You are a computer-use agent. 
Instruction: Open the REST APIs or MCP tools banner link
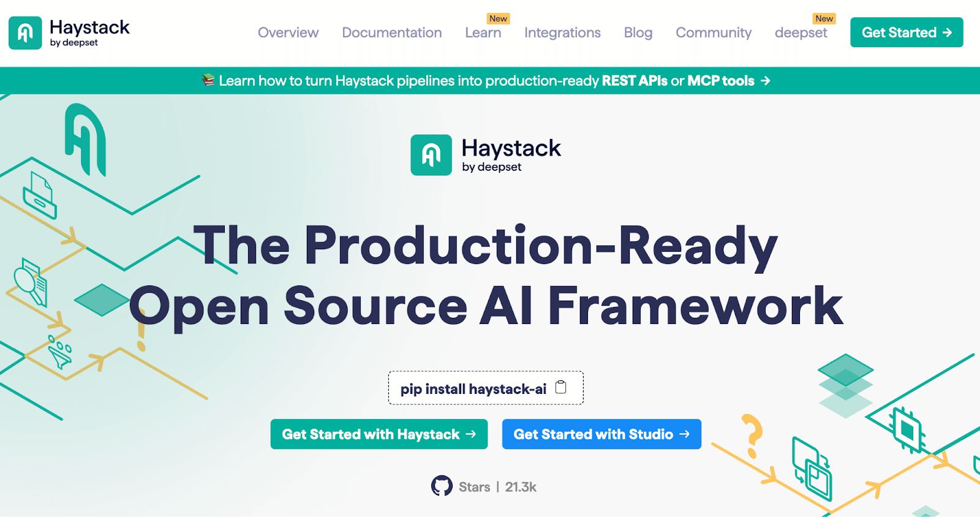click(x=677, y=81)
